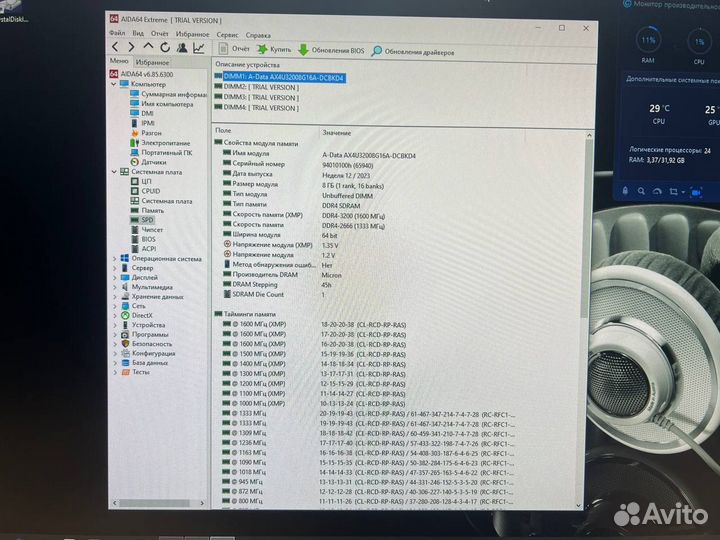
Task: Click the Купить toolbar button
Action: click(274, 50)
